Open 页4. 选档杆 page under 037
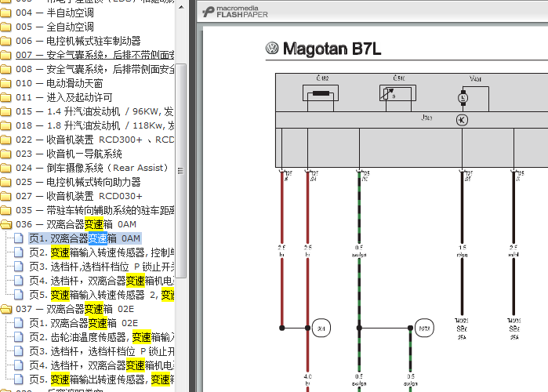The height and width of the screenshot is (392, 548). click(102, 366)
